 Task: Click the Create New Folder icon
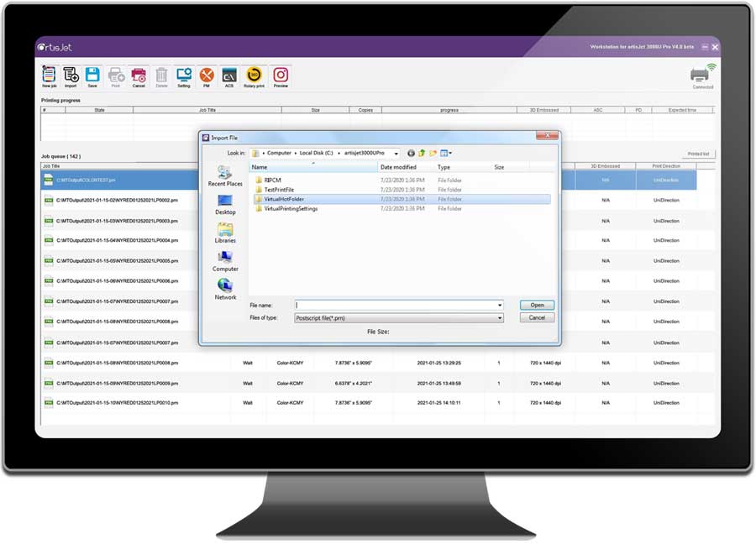433,153
